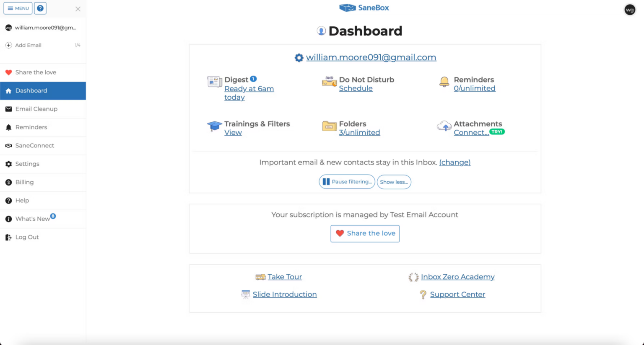
Task: Click the Reminders bell icon
Action: pos(444,82)
